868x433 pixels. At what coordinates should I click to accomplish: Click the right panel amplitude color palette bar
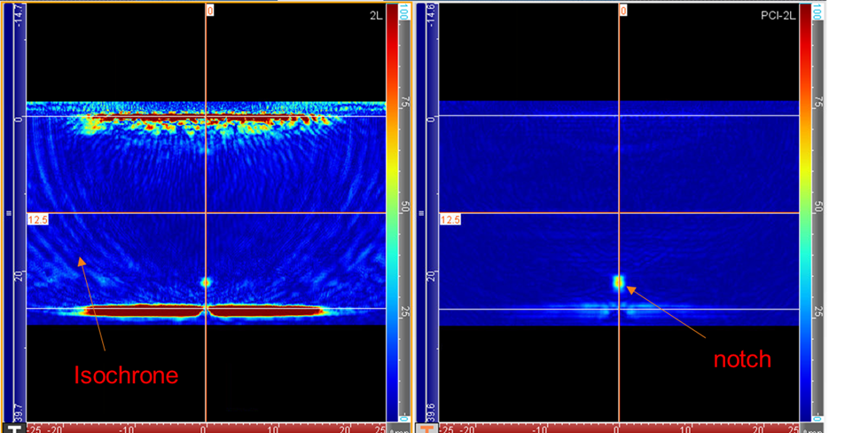805,213
